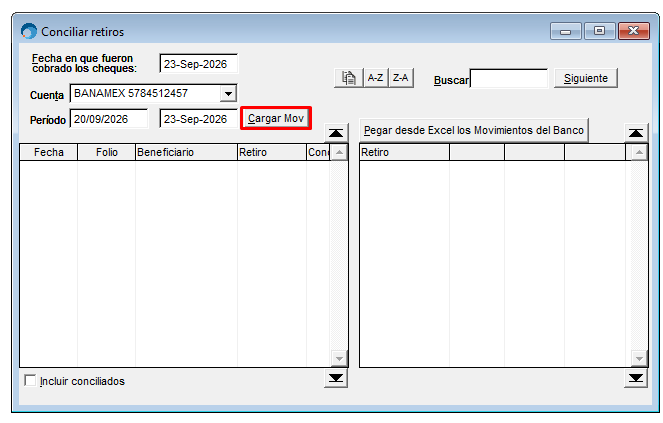Viewport: 663px width, 423px height.
Task: Sort descending with the Z-A button
Action: click(400, 78)
